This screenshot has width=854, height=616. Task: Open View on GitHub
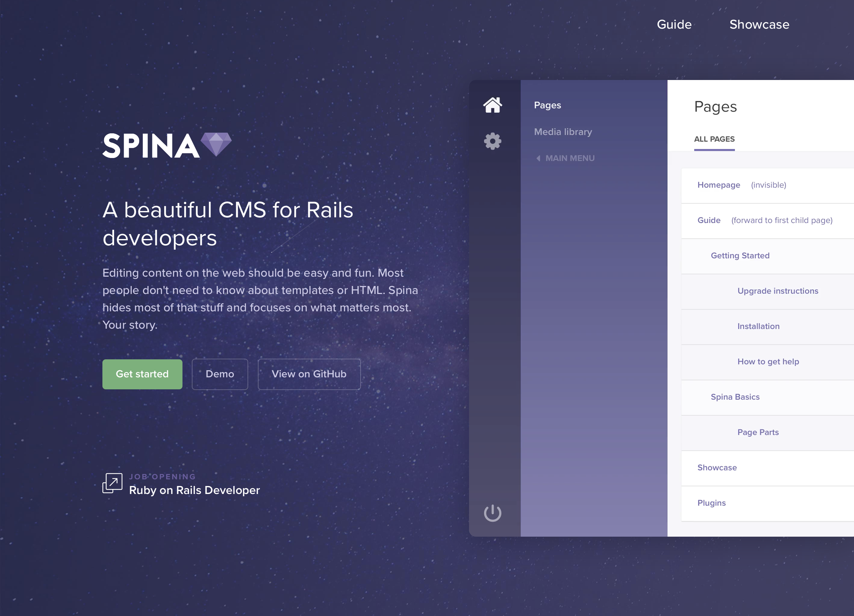point(309,374)
